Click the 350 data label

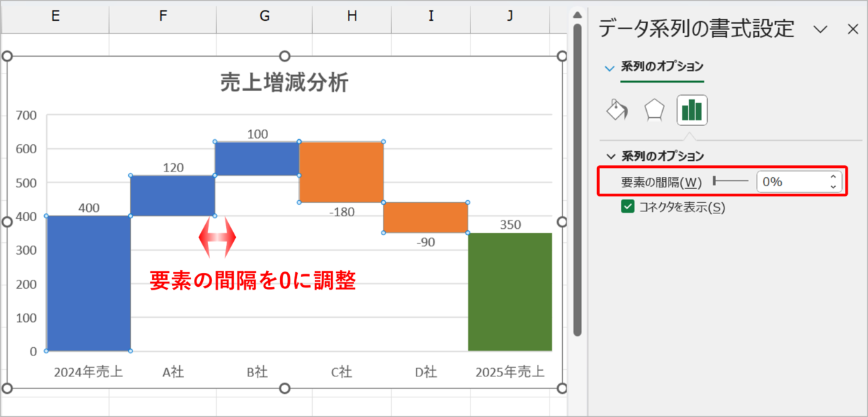(x=511, y=225)
